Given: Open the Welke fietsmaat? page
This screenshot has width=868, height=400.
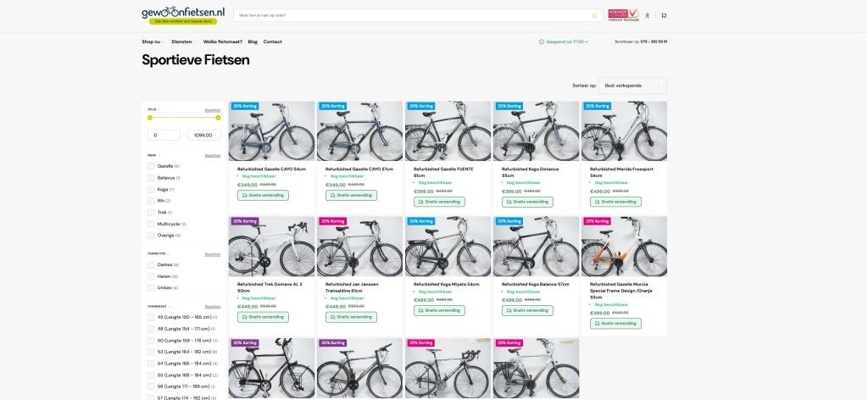Looking at the screenshot, I should coord(223,42).
